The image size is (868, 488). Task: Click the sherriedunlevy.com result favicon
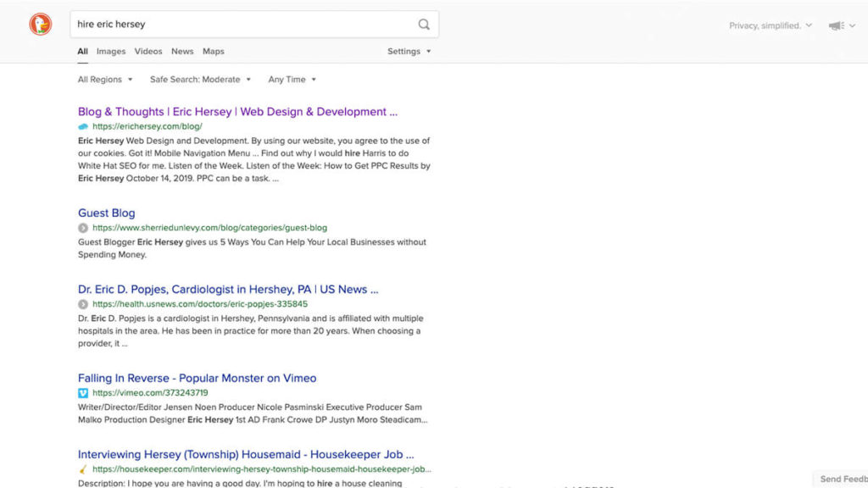[83, 228]
